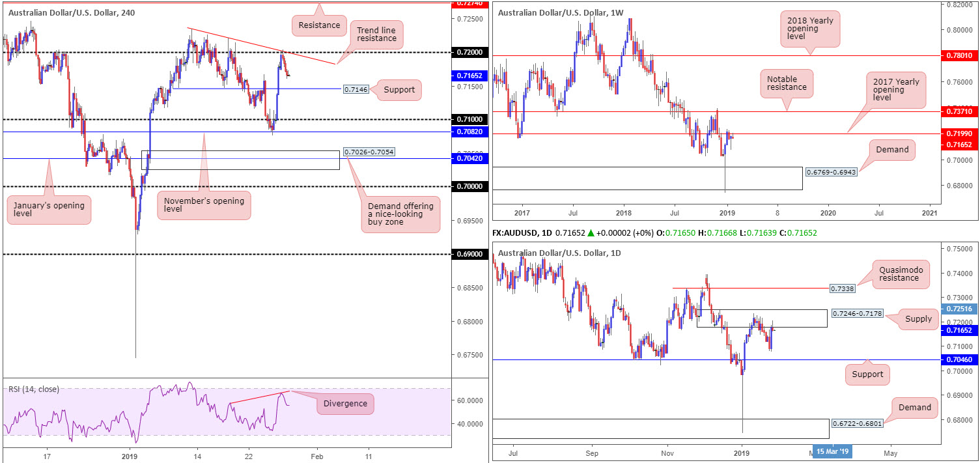Screen dimensions: 980x463
Task: Click the 0.72000 price level tag
Action: point(469,51)
